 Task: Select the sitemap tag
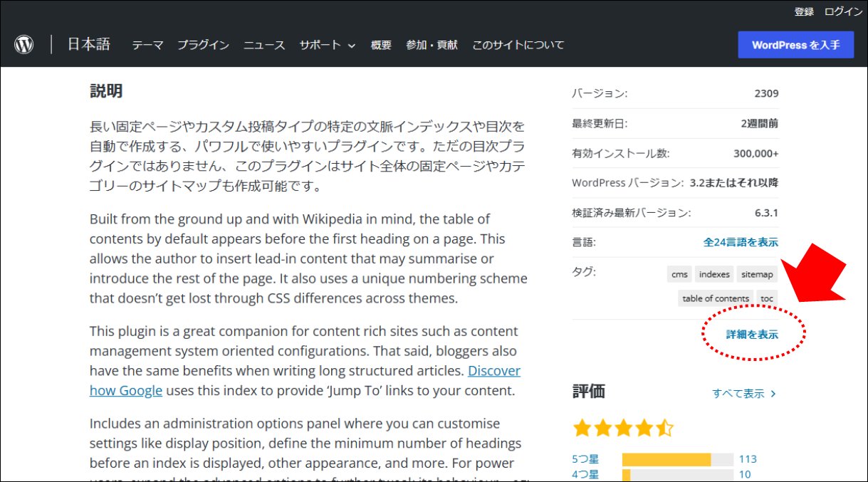[757, 274]
